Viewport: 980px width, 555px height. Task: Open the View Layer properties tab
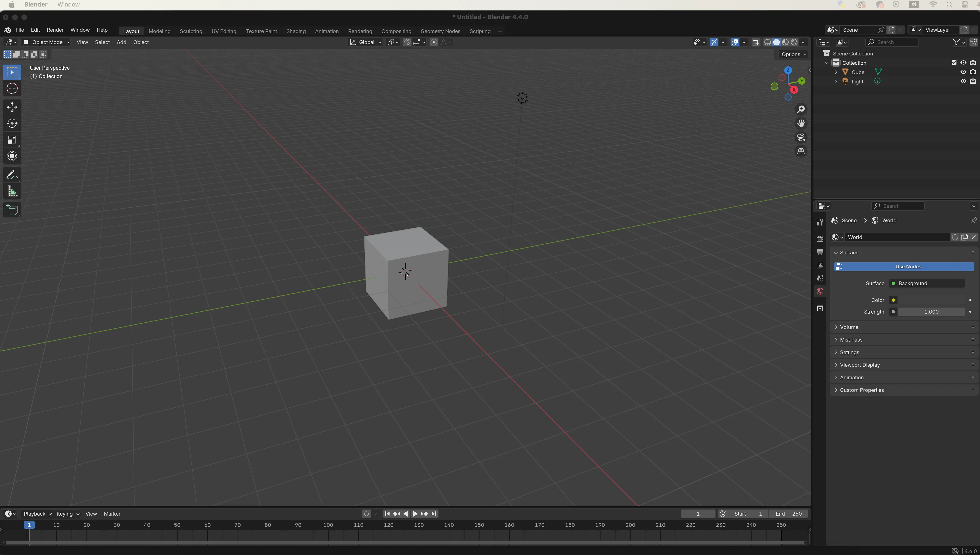[x=820, y=265]
